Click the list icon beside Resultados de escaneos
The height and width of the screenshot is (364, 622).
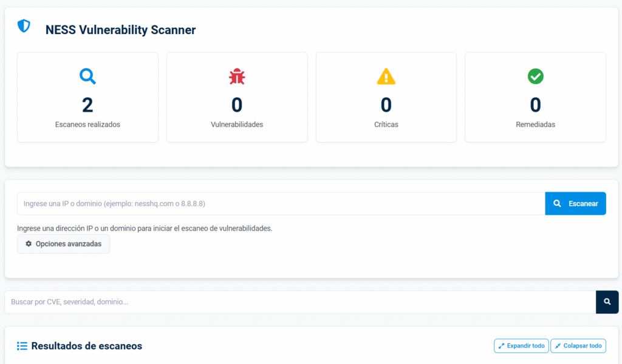coord(22,346)
